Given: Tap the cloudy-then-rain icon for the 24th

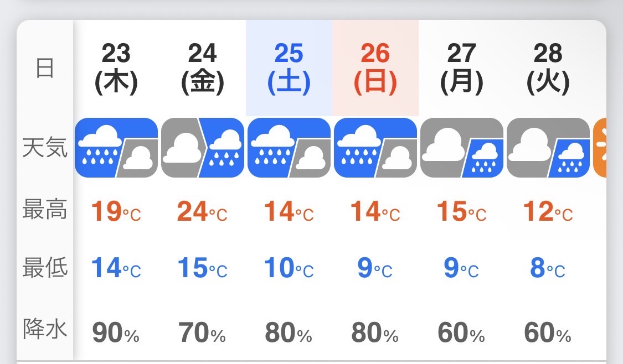Looking at the screenshot, I should click(203, 148).
